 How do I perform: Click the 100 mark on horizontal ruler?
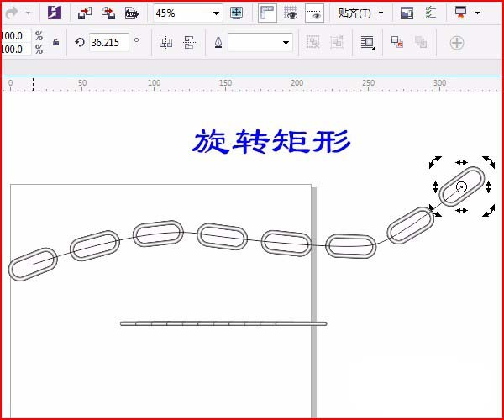[154, 83]
